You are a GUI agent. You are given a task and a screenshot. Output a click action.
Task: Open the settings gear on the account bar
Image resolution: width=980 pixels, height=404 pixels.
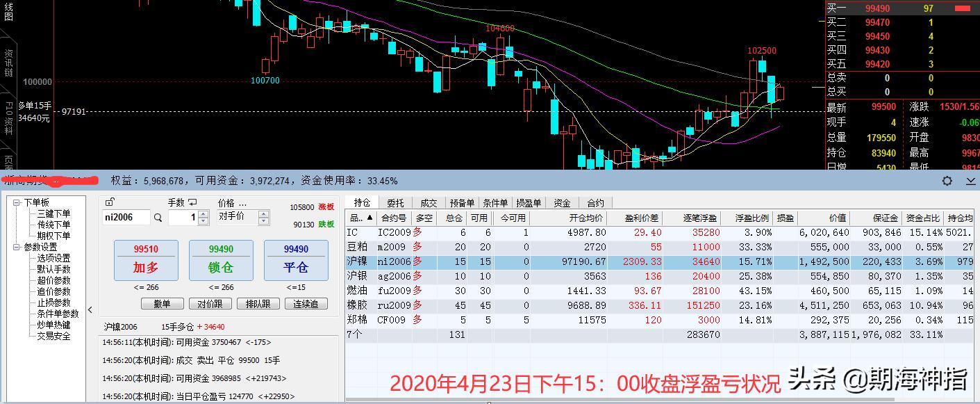pos(947,181)
